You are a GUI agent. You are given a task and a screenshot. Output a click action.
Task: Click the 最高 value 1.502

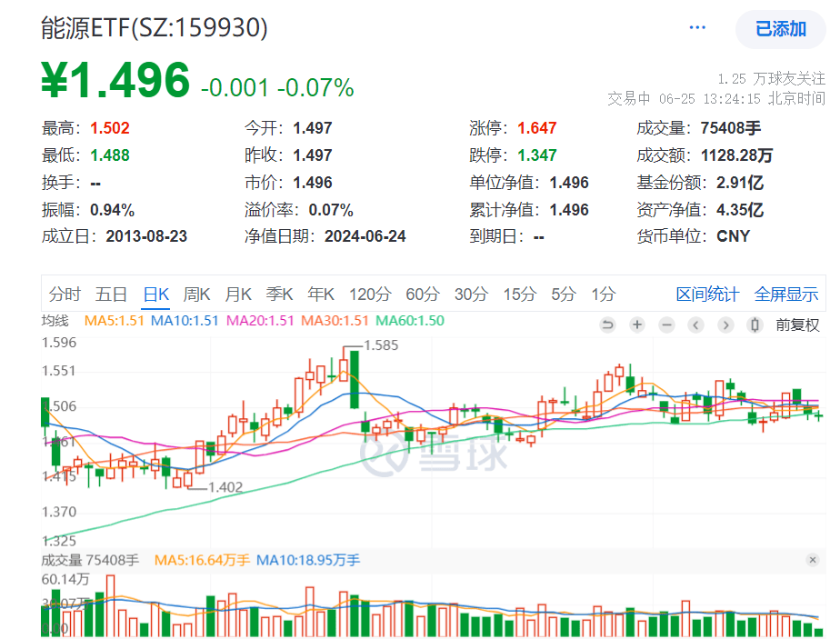[110, 128]
